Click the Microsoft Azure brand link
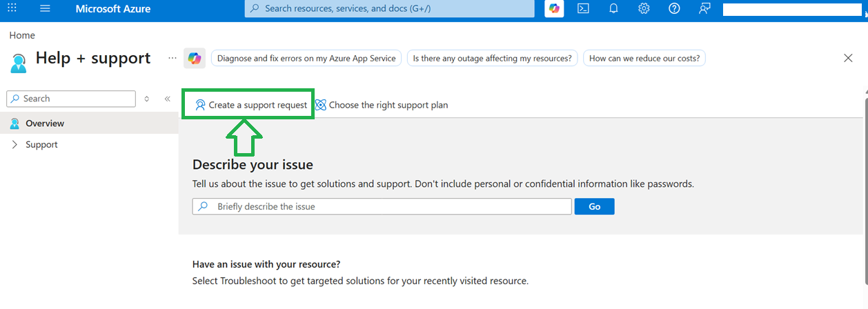The height and width of the screenshot is (309, 868). pos(113,9)
